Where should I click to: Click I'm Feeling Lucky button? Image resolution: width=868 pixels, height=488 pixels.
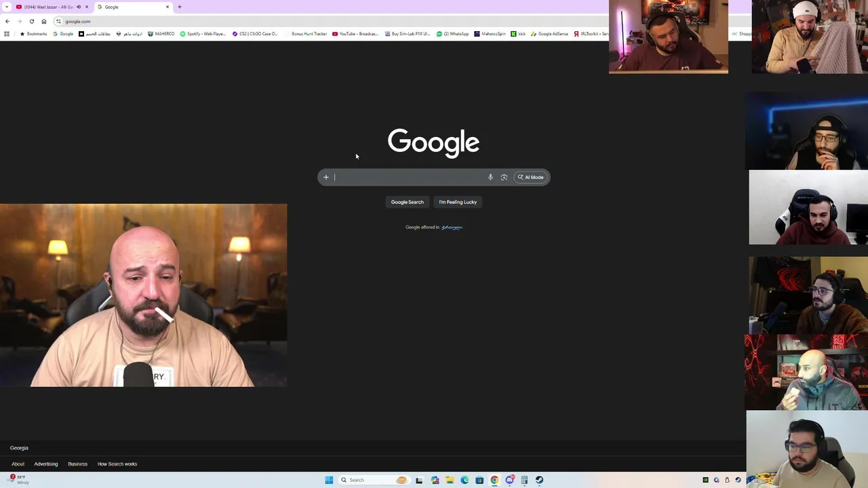tap(458, 202)
